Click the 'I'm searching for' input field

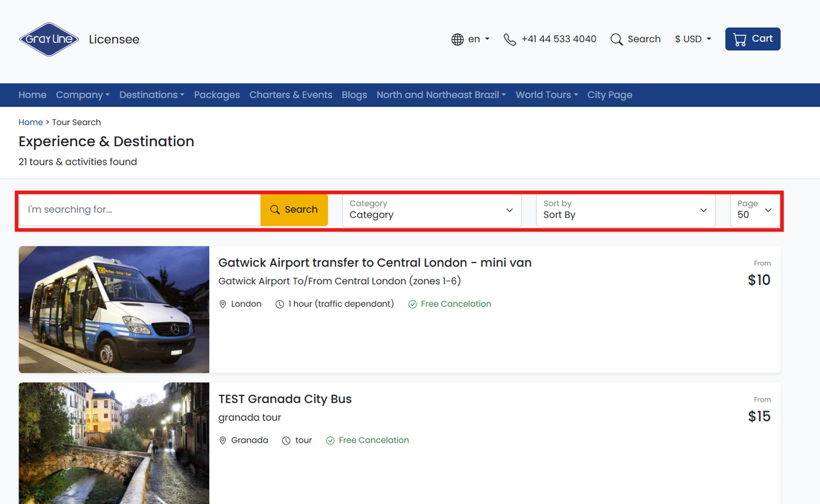[140, 210]
